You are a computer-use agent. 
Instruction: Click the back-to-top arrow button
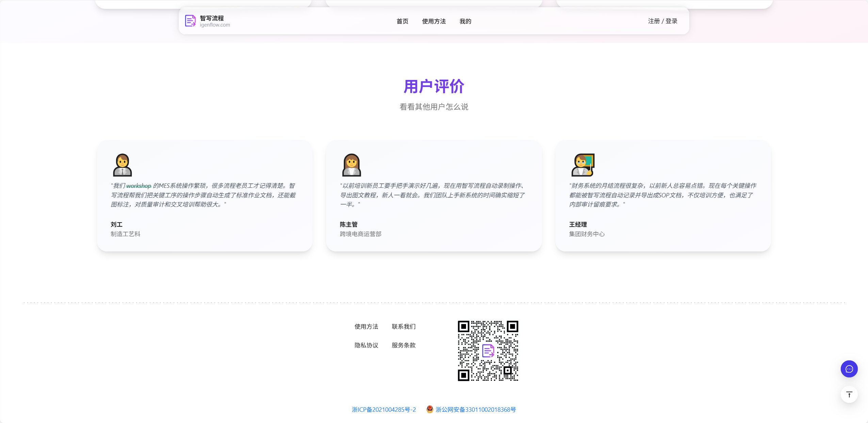pyautogui.click(x=849, y=394)
